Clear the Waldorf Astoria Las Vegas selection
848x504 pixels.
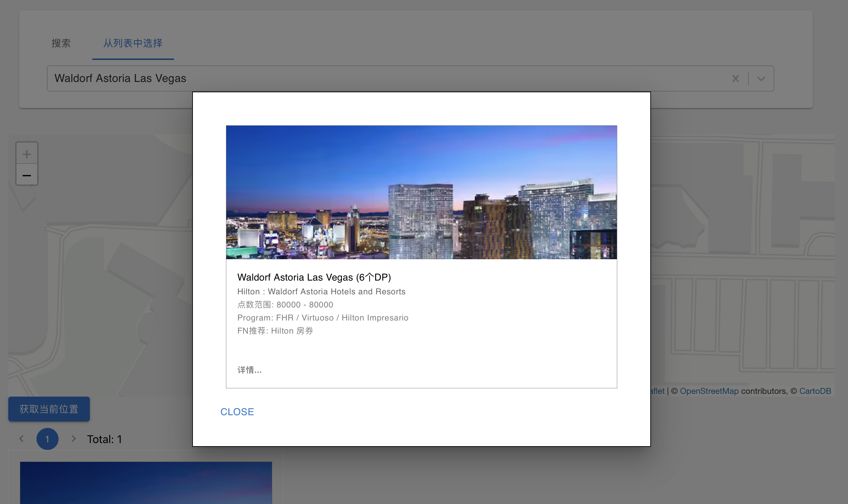click(x=735, y=78)
